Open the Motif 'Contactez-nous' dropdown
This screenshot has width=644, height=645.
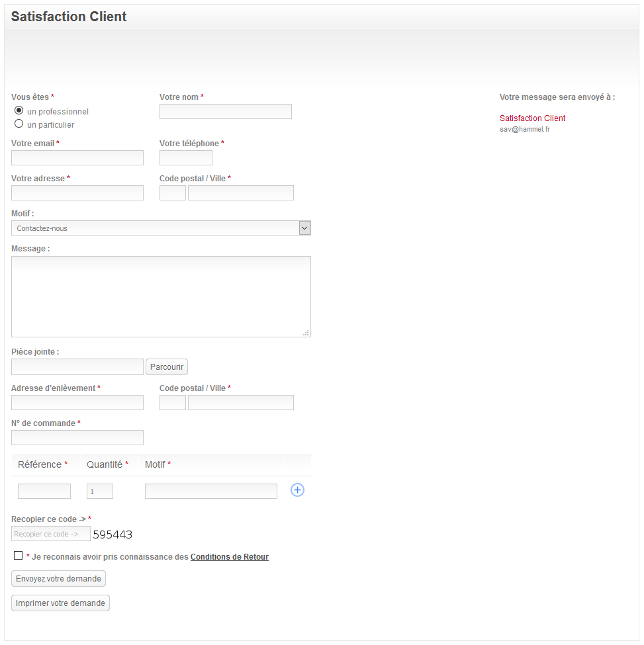(x=161, y=228)
